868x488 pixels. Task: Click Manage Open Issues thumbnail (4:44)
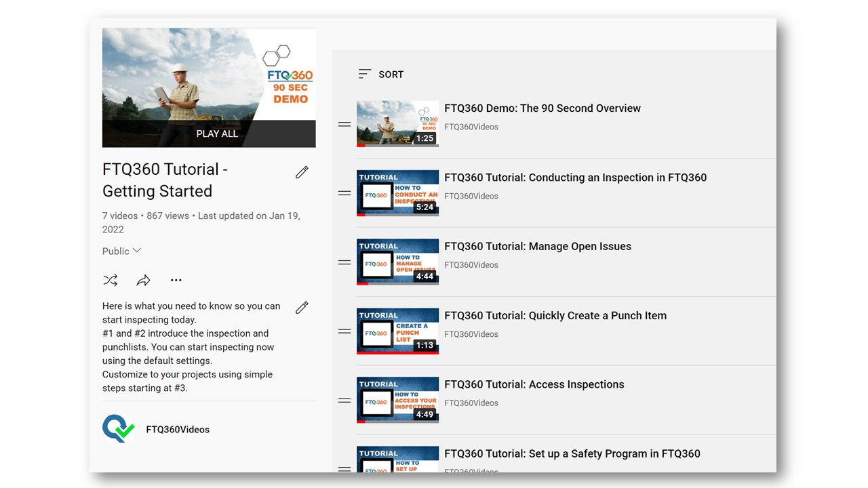pos(397,262)
